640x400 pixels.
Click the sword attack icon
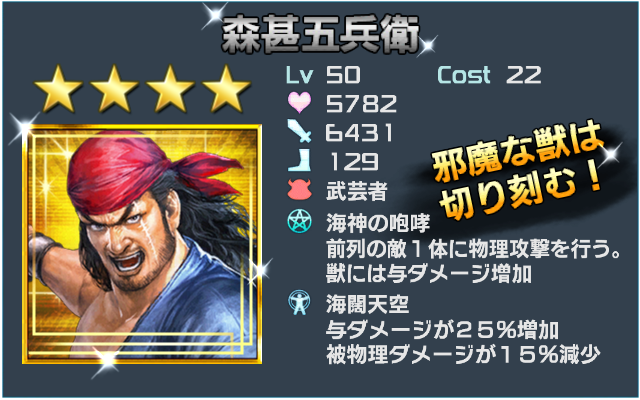[299, 131]
